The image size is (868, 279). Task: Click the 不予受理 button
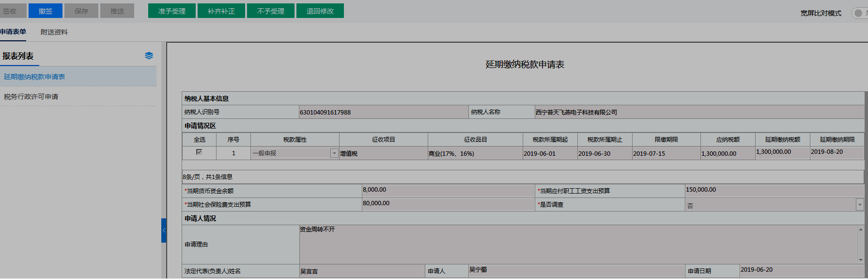tap(271, 11)
